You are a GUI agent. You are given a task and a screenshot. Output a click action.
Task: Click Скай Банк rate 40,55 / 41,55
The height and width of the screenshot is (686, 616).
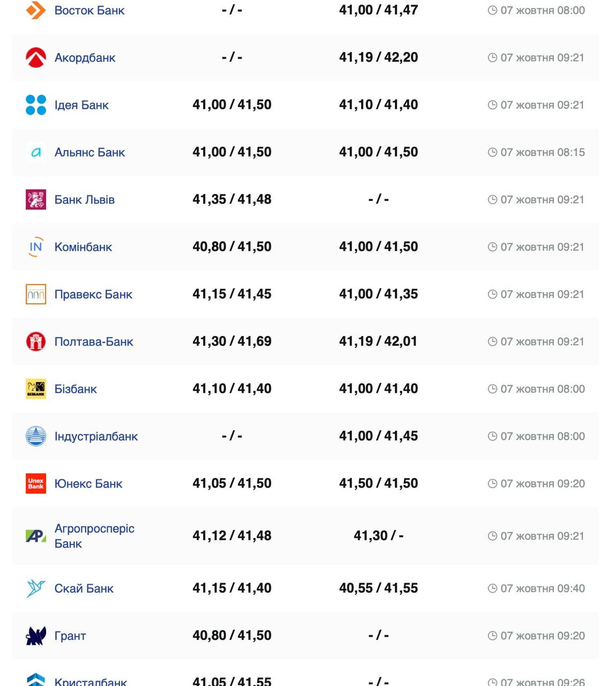coord(378,588)
